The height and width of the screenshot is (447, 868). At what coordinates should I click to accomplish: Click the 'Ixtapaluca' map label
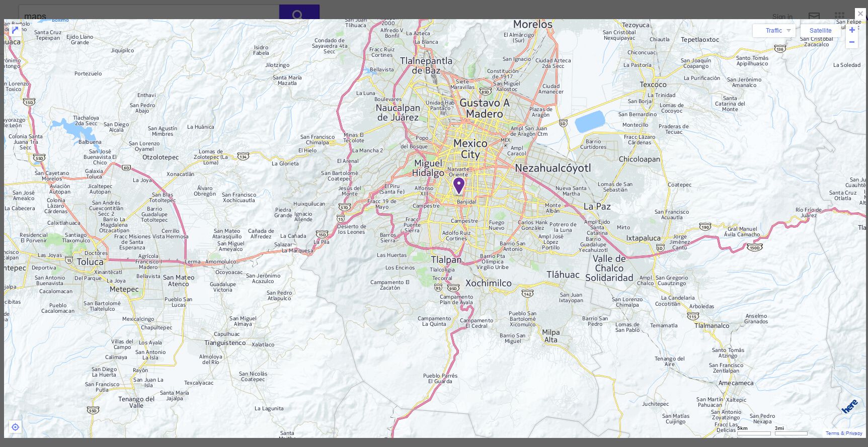(644, 238)
